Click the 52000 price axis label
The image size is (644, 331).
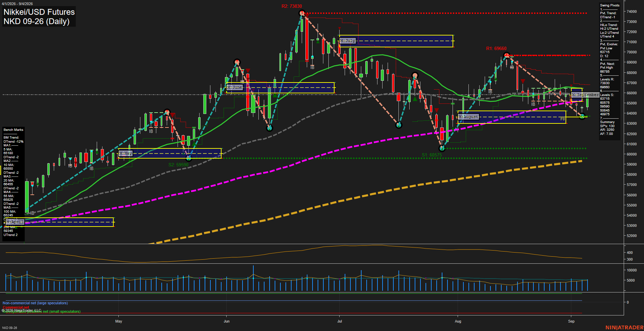(631, 236)
